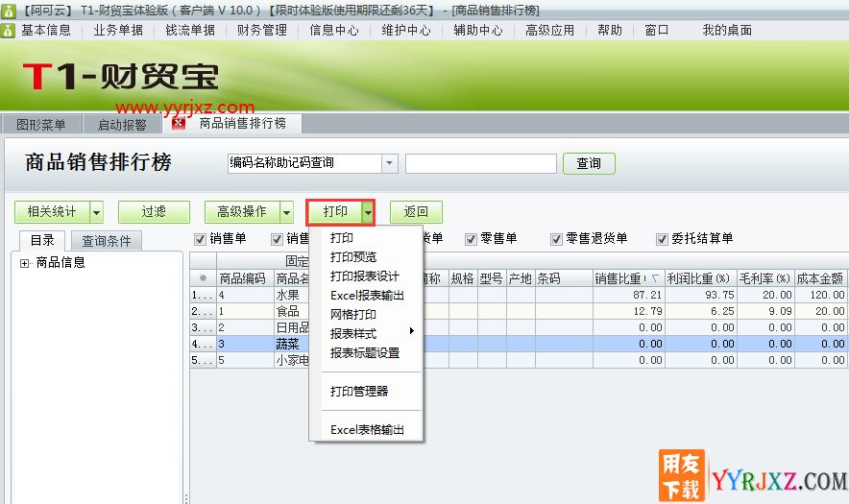Choose 网格打印 from the menu

pos(353,315)
